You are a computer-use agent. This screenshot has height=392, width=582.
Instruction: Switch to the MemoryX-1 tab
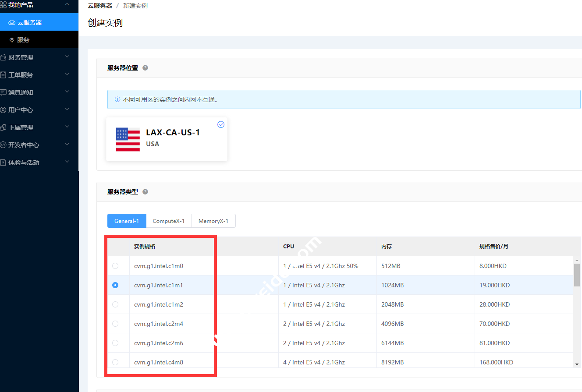pyautogui.click(x=213, y=221)
